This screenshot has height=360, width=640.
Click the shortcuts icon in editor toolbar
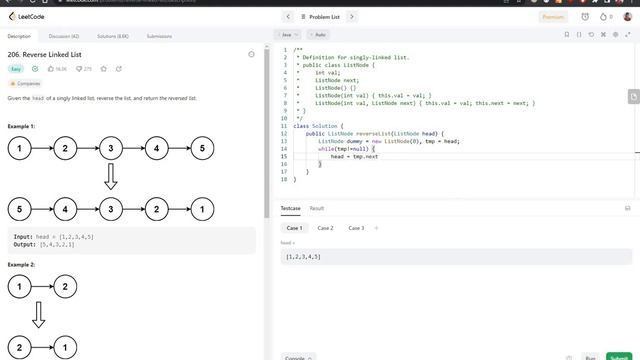click(x=603, y=35)
